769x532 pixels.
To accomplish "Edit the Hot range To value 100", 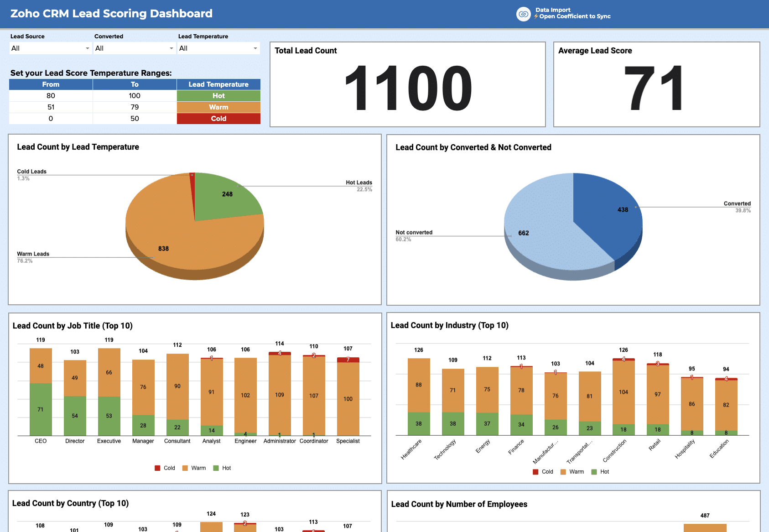I will (135, 96).
